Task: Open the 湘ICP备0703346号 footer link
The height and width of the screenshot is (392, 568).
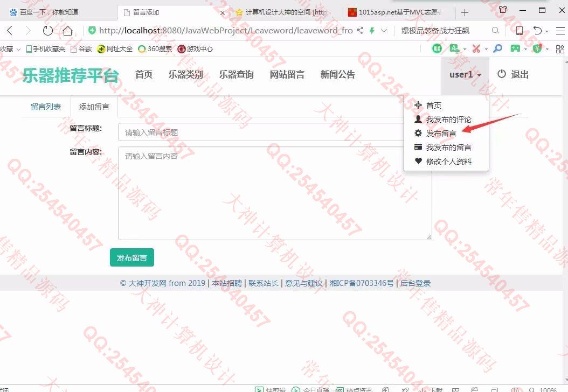Action: (x=361, y=283)
